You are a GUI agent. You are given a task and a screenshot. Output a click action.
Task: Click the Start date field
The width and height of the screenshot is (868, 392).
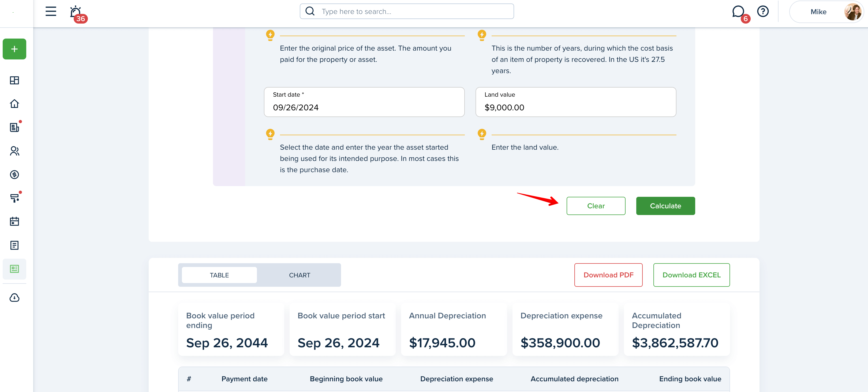tap(364, 102)
